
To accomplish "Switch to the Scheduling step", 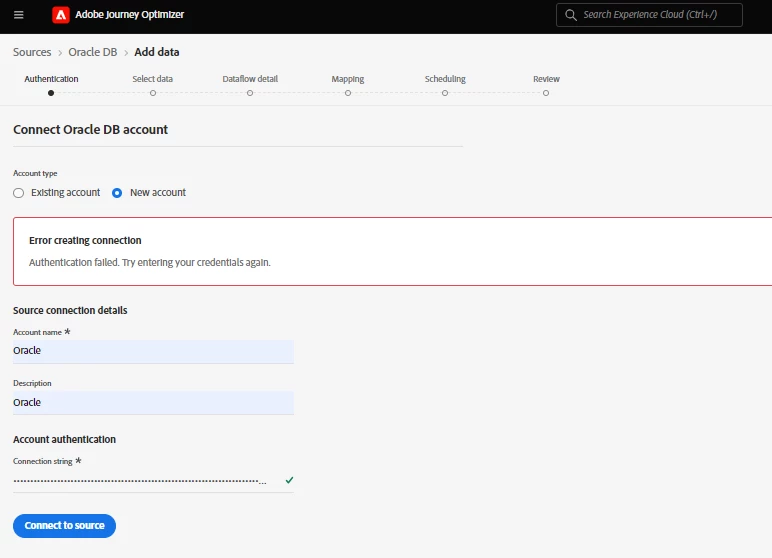I will [x=445, y=84].
